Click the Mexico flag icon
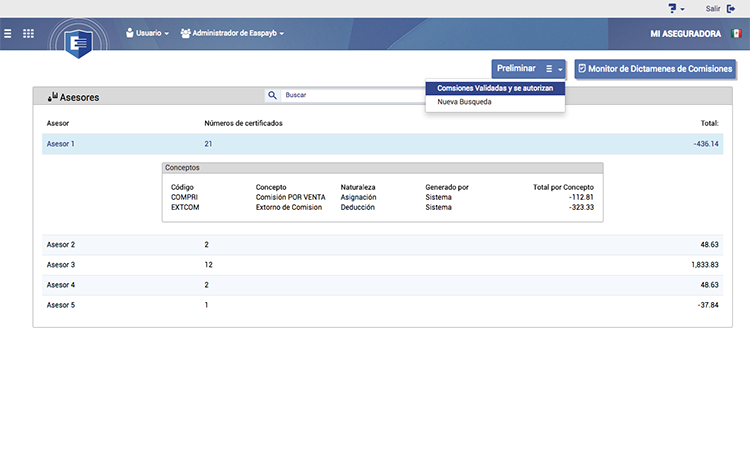 [x=736, y=33]
